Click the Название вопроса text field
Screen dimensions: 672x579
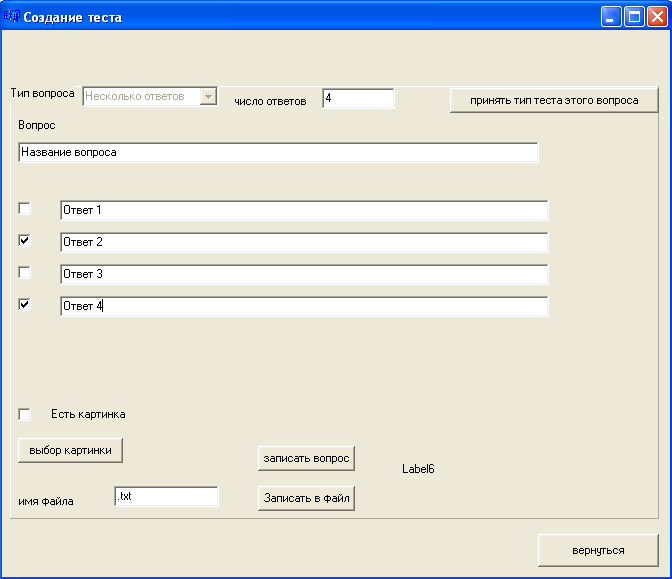[x=278, y=153]
